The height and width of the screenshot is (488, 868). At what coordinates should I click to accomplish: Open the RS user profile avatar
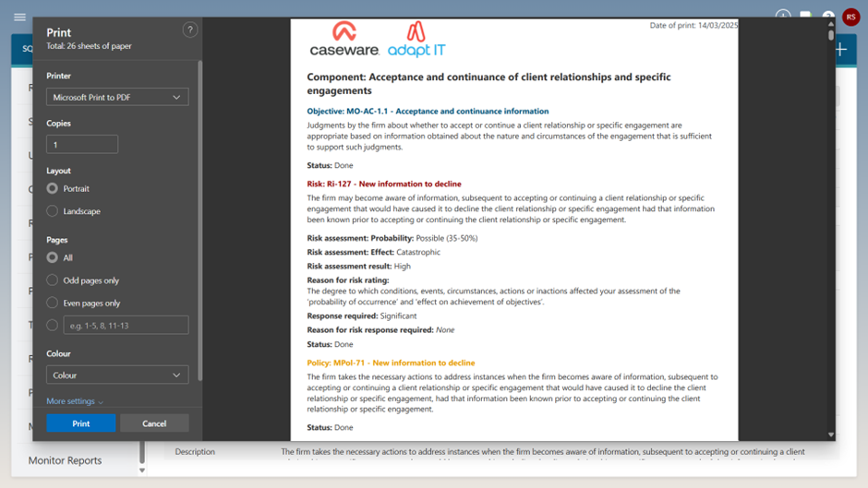850,18
